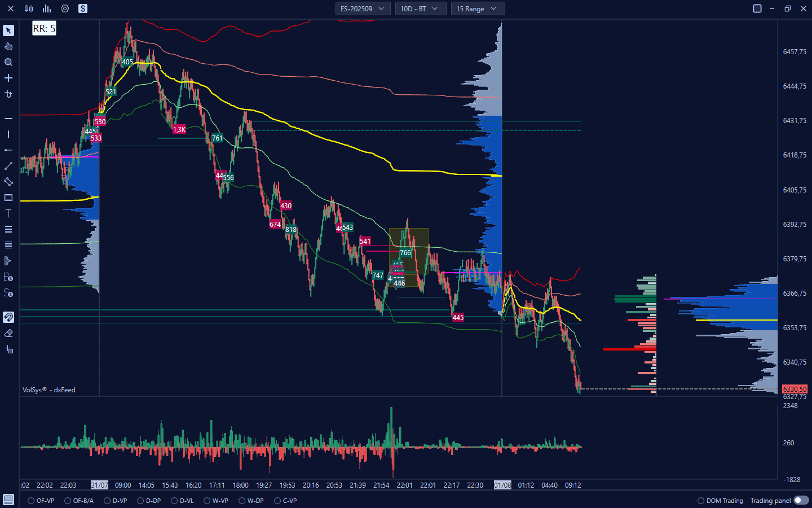This screenshot has height=508, width=812.
Task: Enable the Trading panel toggle
Action: click(x=801, y=501)
